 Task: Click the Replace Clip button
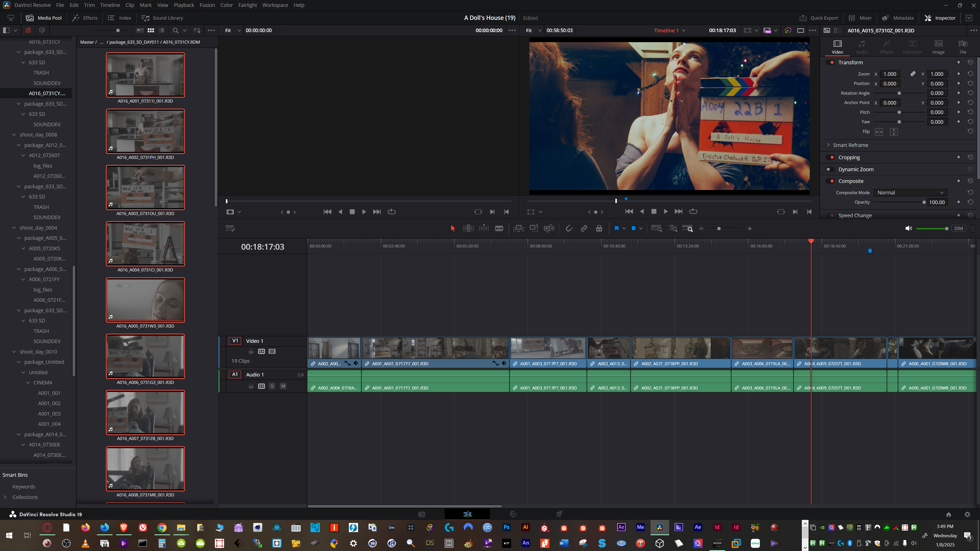pos(549,229)
